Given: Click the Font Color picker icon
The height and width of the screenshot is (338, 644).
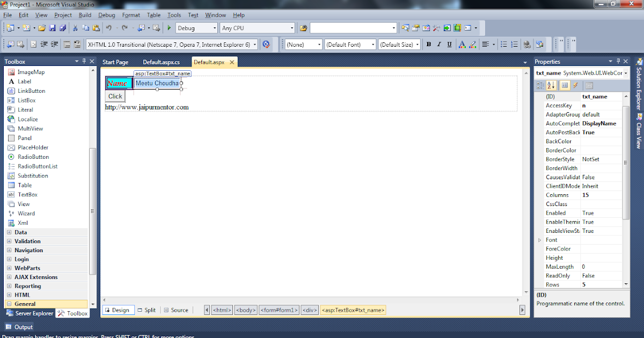Looking at the screenshot, I should pos(462,44).
